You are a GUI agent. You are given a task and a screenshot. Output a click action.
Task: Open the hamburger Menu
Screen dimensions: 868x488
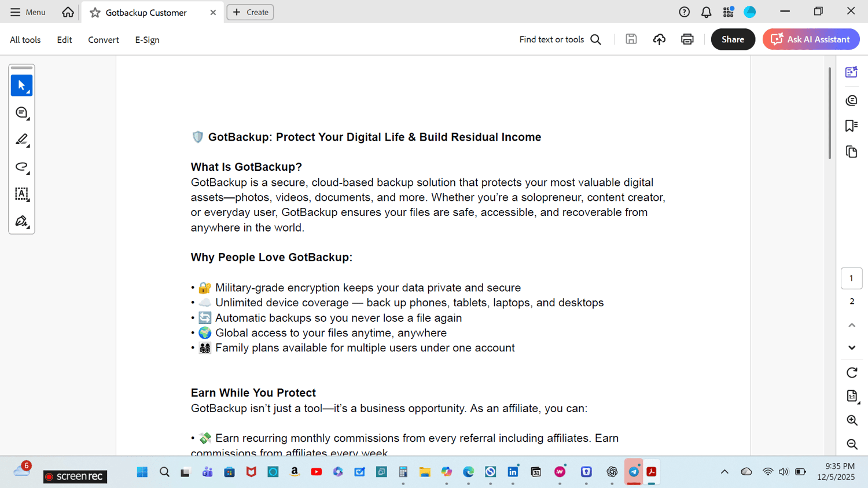click(28, 12)
